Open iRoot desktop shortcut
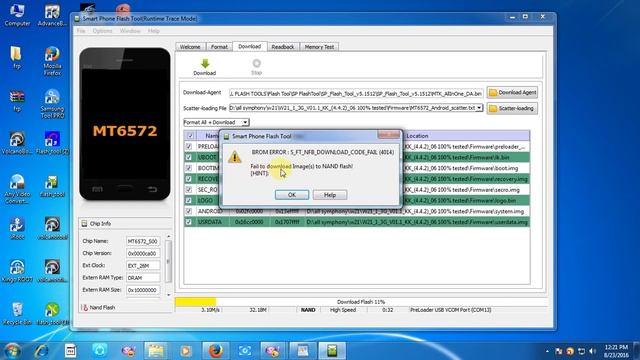This screenshot has width=640, height=360. click(17, 228)
